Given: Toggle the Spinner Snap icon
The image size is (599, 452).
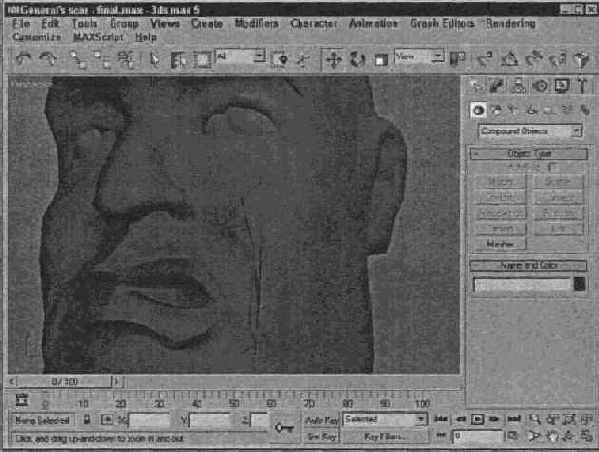Looking at the screenshot, I should (x=557, y=60).
